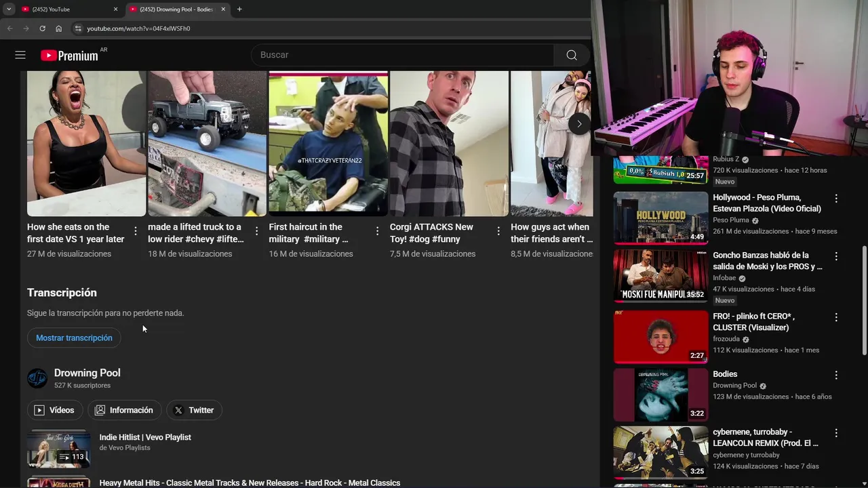
Task: Open options for 'How she eats' short
Action: point(136,231)
